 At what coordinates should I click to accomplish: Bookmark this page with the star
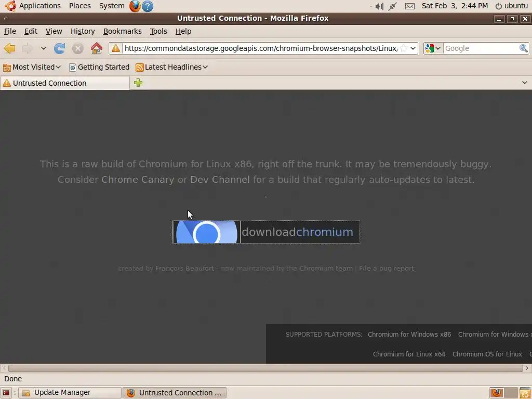[404, 48]
